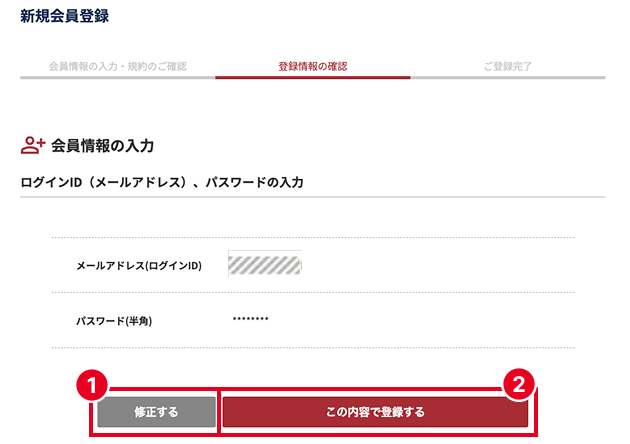Click gray progress line under ご登録完了
The image size is (630, 444).
pos(507,77)
